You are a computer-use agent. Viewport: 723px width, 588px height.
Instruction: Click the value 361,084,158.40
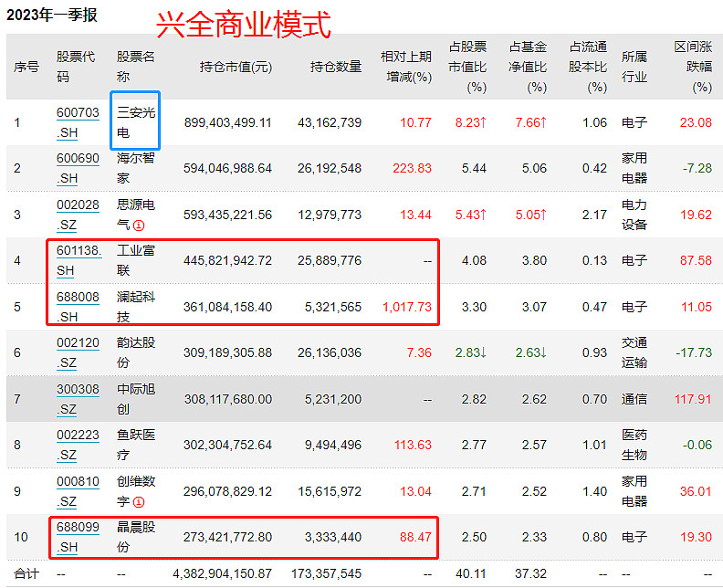(x=228, y=307)
